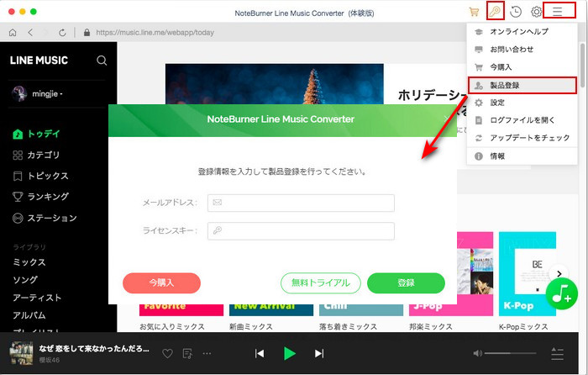Viewport: 588px width, 375px height.
Task: Adjust the volume slider
Action: pos(510,353)
